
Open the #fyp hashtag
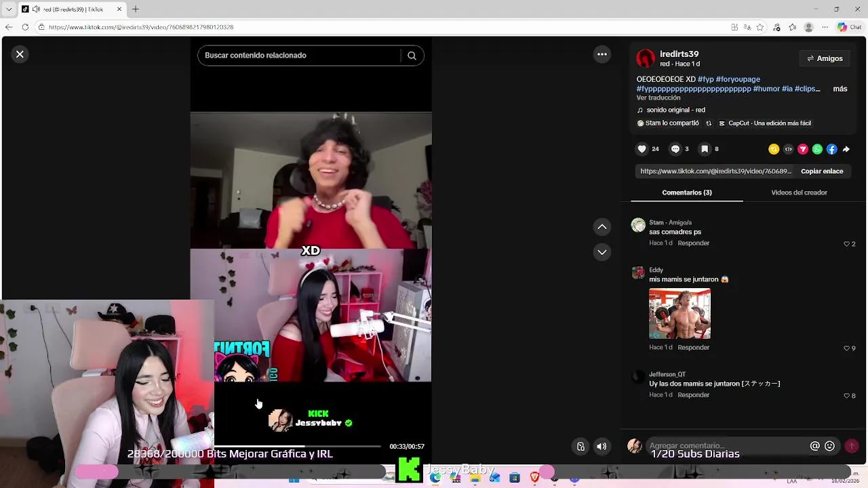coord(705,79)
